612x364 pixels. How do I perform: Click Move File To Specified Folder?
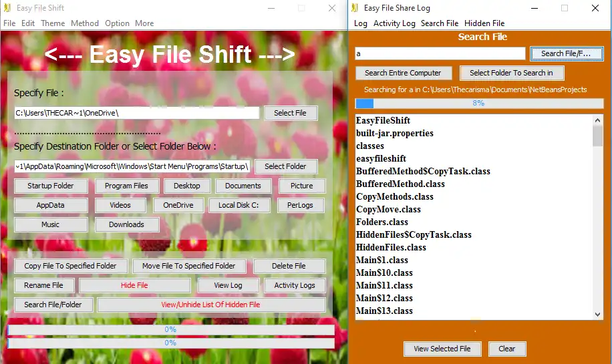[189, 266]
